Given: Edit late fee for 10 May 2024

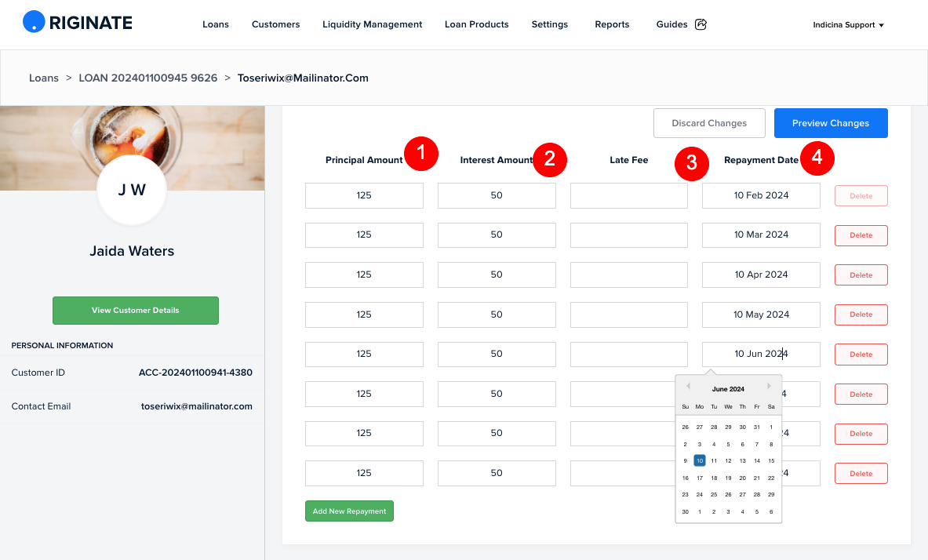Looking at the screenshot, I should tap(628, 315).
